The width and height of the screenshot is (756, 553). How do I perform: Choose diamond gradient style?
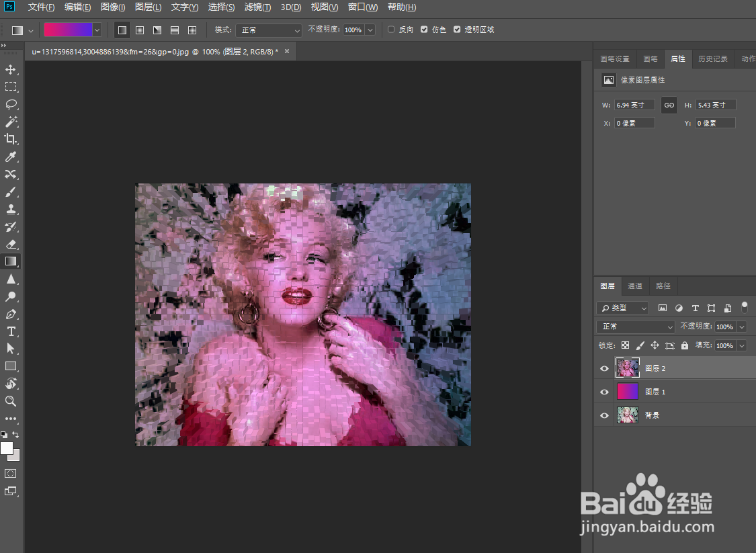[x=192, y=30]
